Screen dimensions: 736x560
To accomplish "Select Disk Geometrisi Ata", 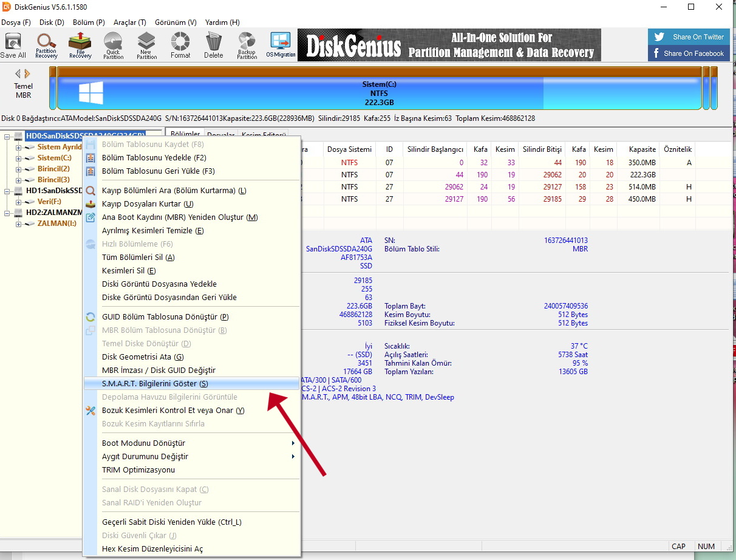I will point(192,357).
